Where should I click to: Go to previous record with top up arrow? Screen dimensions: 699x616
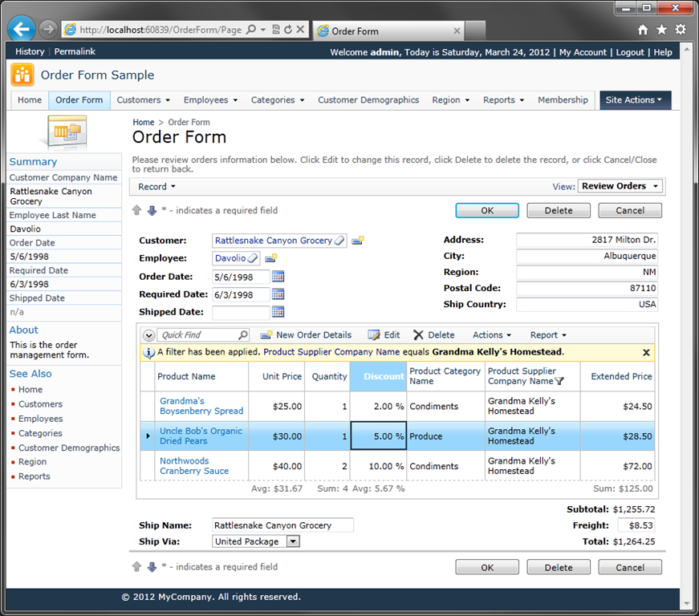[137, 210]
